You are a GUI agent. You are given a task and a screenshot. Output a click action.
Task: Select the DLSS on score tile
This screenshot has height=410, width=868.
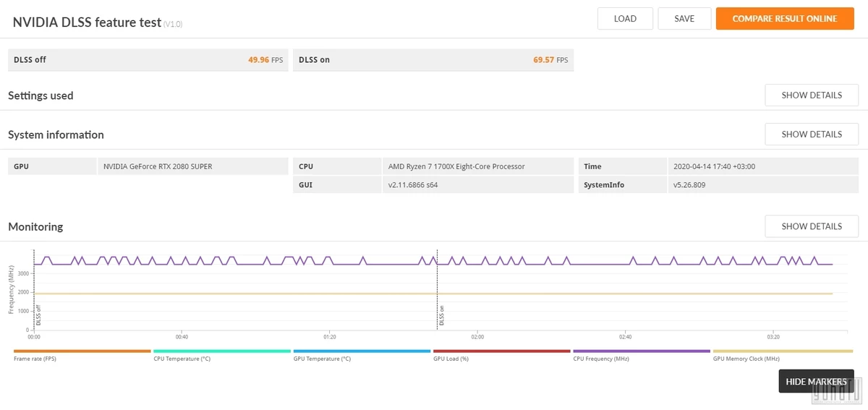(433, 60)
